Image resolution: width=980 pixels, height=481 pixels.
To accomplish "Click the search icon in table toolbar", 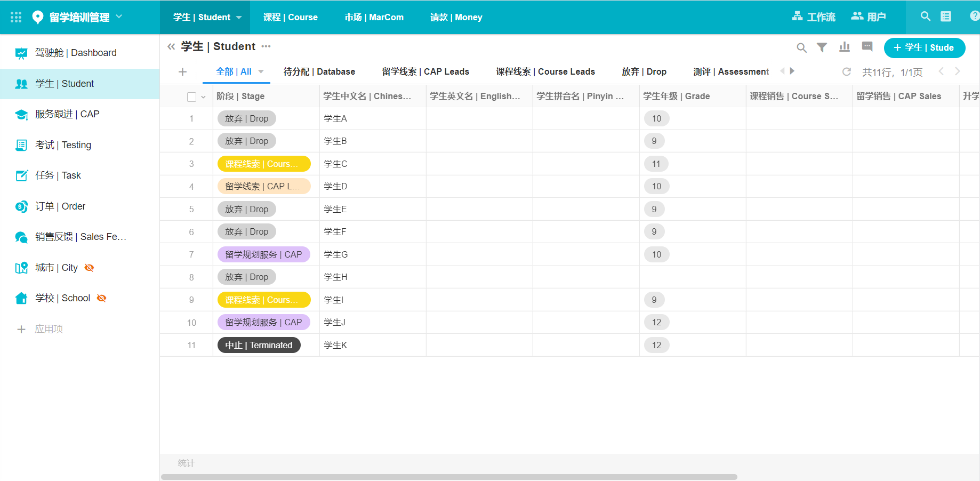I will click(x=801, y=48).
